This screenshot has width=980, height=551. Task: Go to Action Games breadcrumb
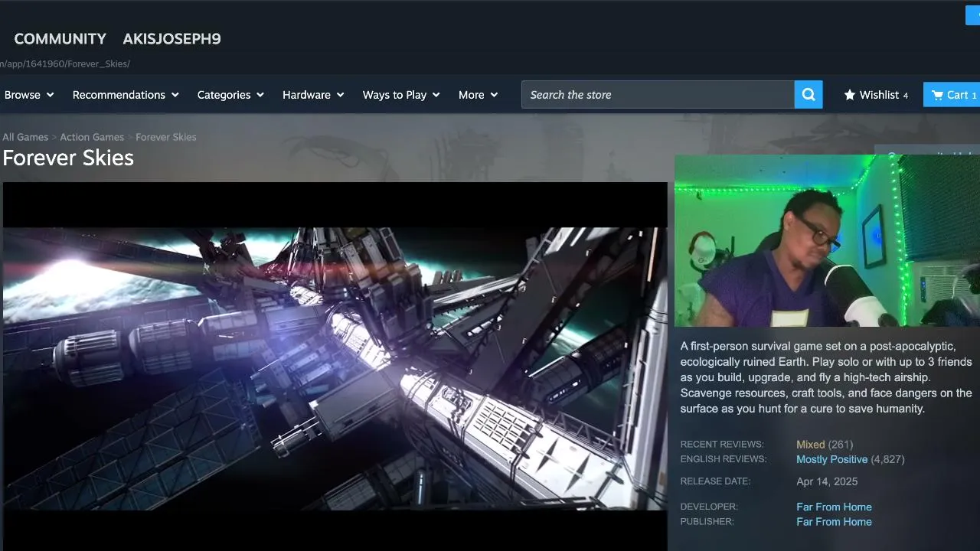pyautogui.click(x=92, y=137)
